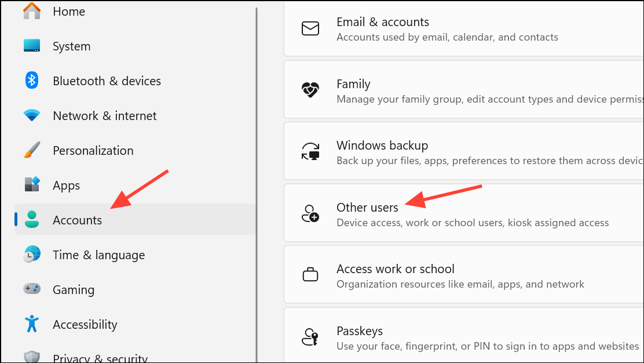This screenshot has height=363, width=644.
Task: Click the Personalization paintbrush icon
Action: [x=32, y=150]
